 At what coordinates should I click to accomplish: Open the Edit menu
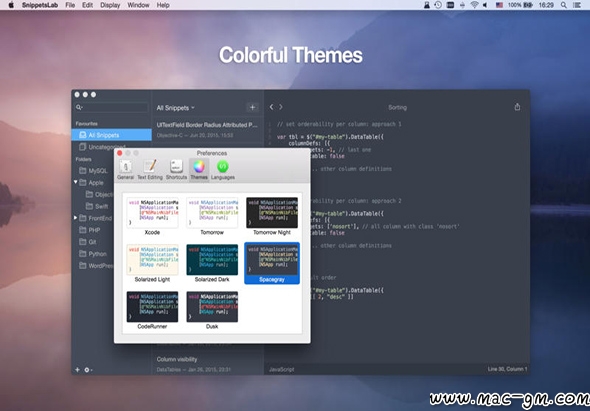[x=87, y=5]
